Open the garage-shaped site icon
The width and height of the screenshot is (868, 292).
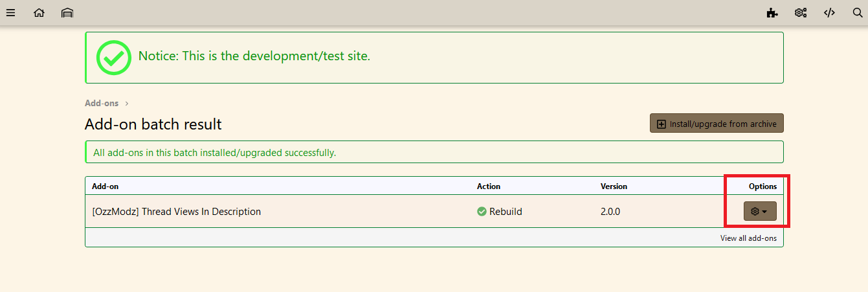coord(67,12)
